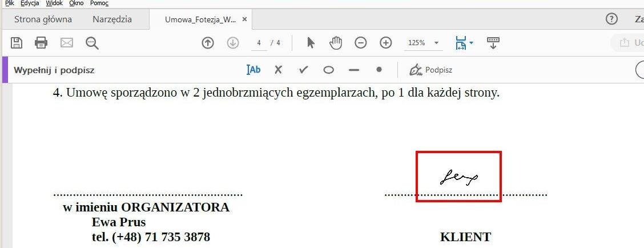Zoom out with the minus button
Viewport: 644px width, 248px height.
(x=361, y=42)
